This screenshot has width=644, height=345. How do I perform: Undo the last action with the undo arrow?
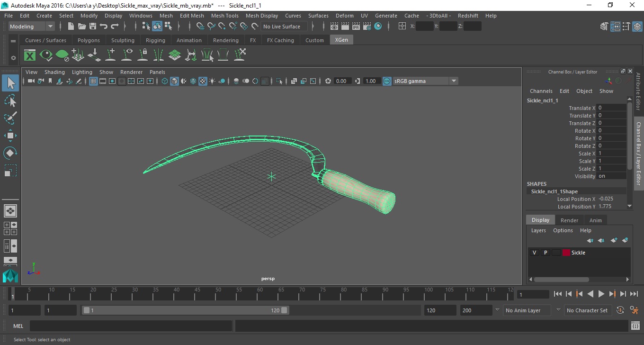[104, 27]
